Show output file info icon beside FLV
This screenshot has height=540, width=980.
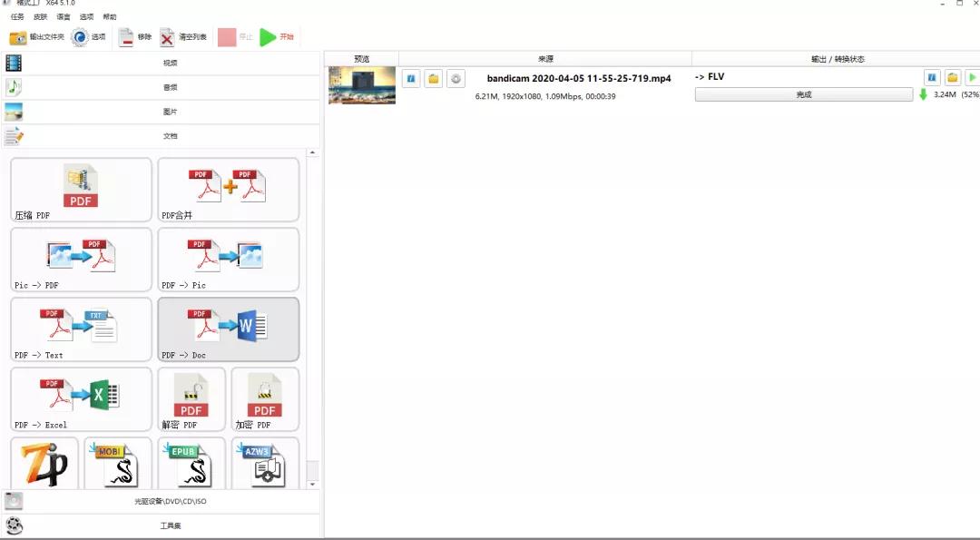coord(932,77)
